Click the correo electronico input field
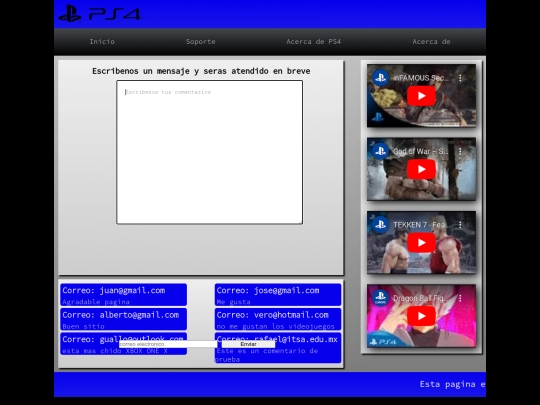 point(168,344)
